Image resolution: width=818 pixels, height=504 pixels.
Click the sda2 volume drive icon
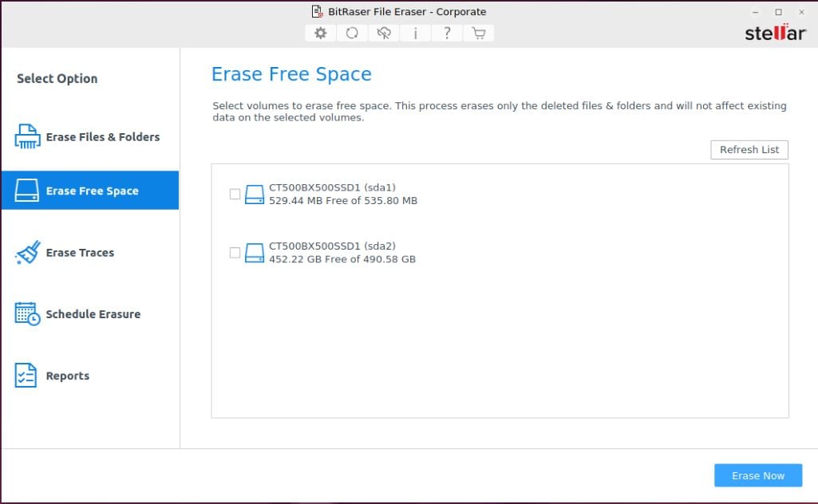[255, 253]
